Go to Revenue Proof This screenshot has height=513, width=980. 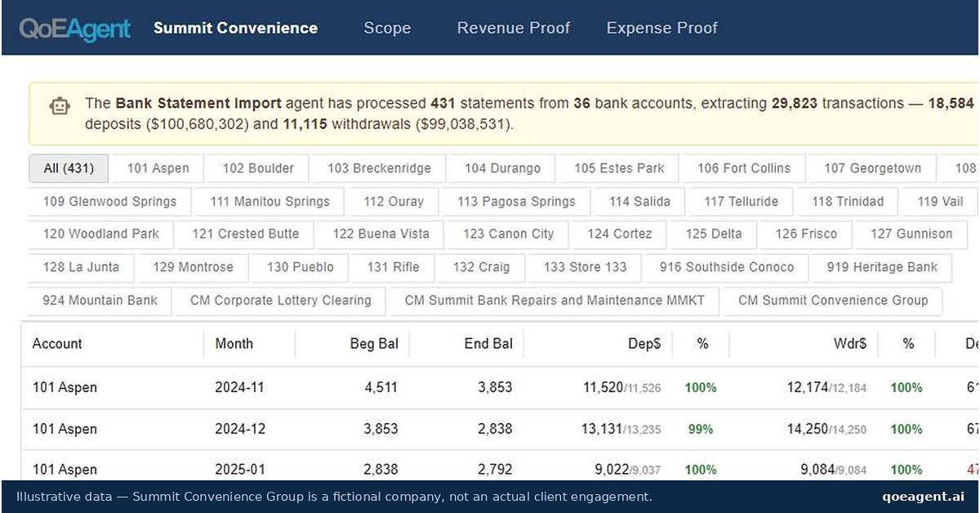[x=514, y=28]
